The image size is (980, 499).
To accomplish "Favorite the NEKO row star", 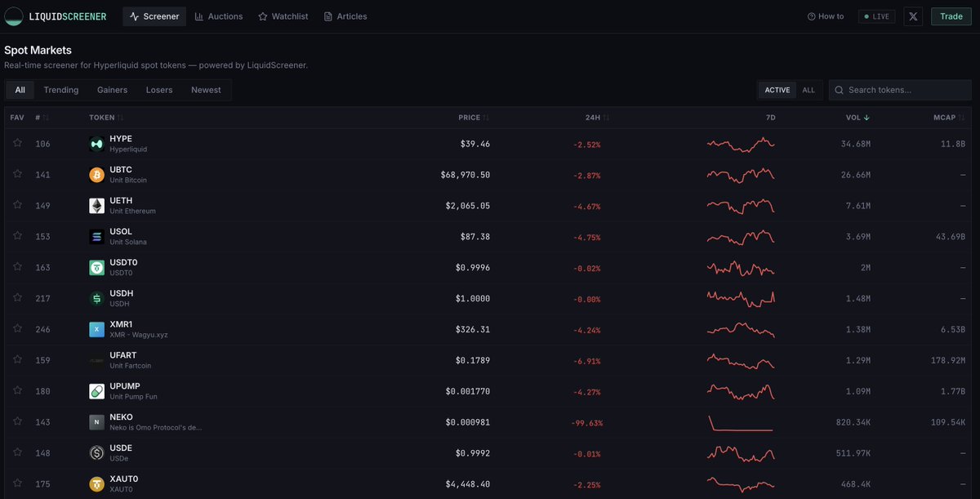I will 17,421.
